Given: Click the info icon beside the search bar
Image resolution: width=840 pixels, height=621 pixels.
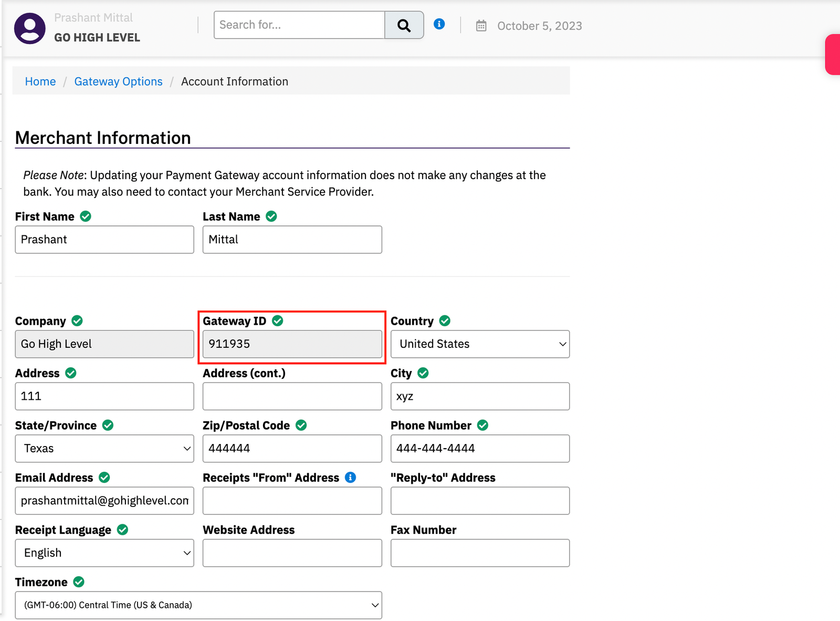Looking at the screenshot, I should 439,24.
